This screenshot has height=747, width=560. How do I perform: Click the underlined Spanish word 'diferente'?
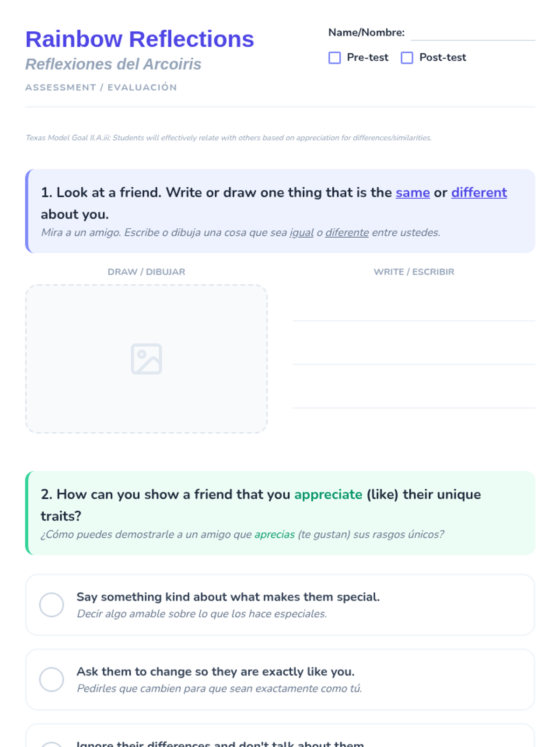tap(347, 233)
